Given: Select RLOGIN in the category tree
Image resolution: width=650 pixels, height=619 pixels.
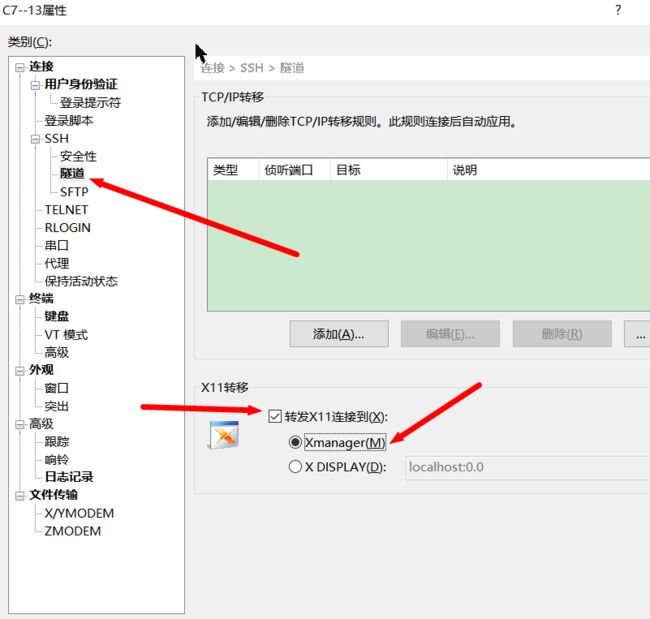Looking at the screenshot, I should click(x=68, y=228).
